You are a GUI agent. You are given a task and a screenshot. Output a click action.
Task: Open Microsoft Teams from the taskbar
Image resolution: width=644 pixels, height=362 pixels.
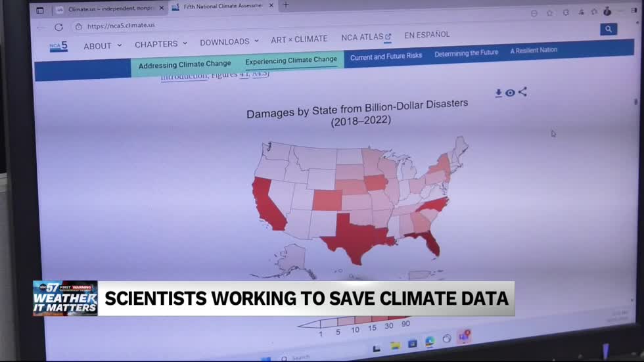point(464,337)
